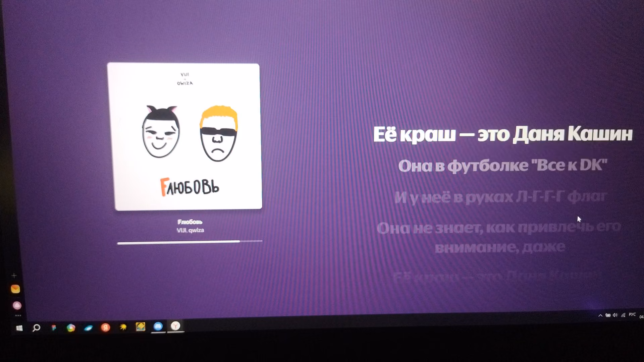The width and height of the screenshot is (644, 362).
Task: Open Windows search from the taskbar
Action: click(36, 328)
